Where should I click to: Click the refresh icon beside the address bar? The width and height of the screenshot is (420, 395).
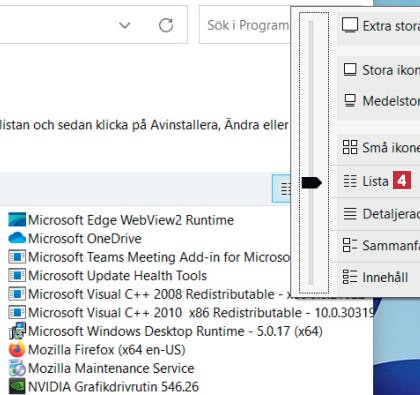click(166, 25)
